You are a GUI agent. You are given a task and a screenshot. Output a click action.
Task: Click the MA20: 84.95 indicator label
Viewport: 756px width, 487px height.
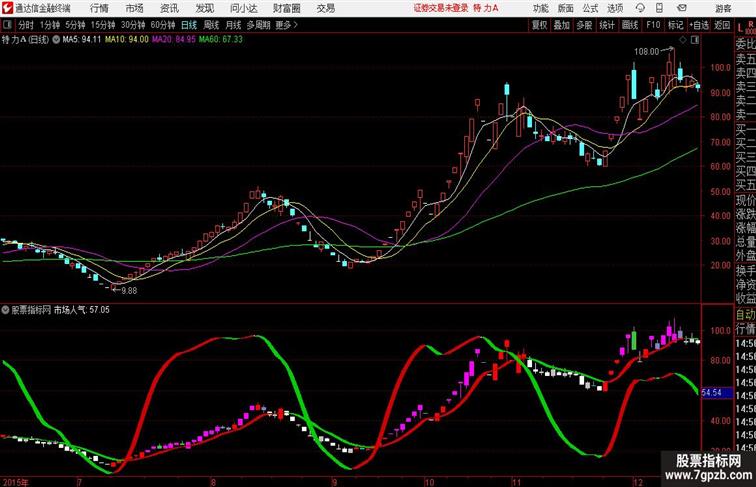174,40
